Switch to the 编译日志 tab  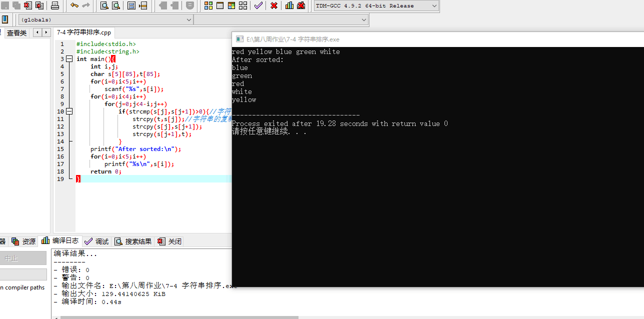pos(60,241)
